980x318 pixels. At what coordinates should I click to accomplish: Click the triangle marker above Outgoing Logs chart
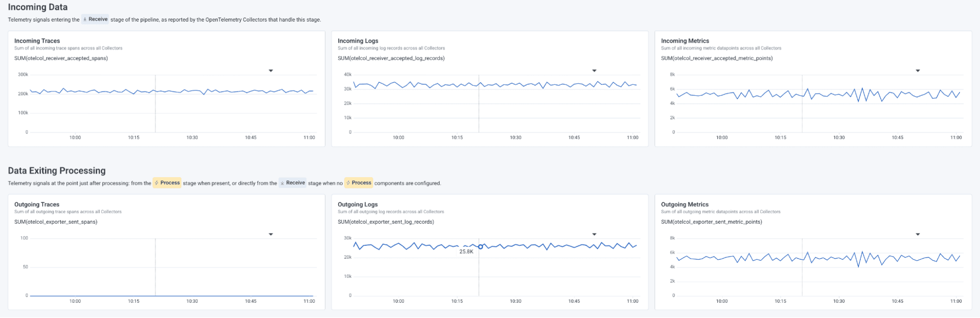[x=594, y=234]
